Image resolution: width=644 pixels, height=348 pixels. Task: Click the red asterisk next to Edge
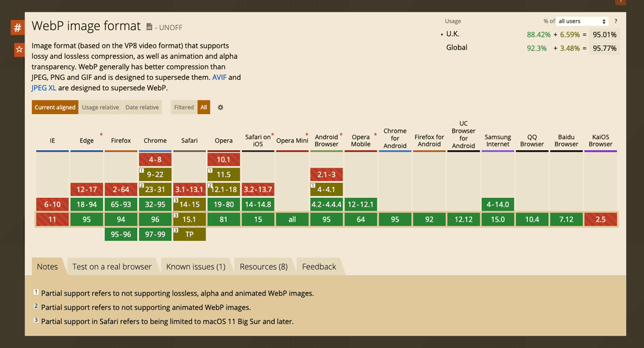click(100, 135)
